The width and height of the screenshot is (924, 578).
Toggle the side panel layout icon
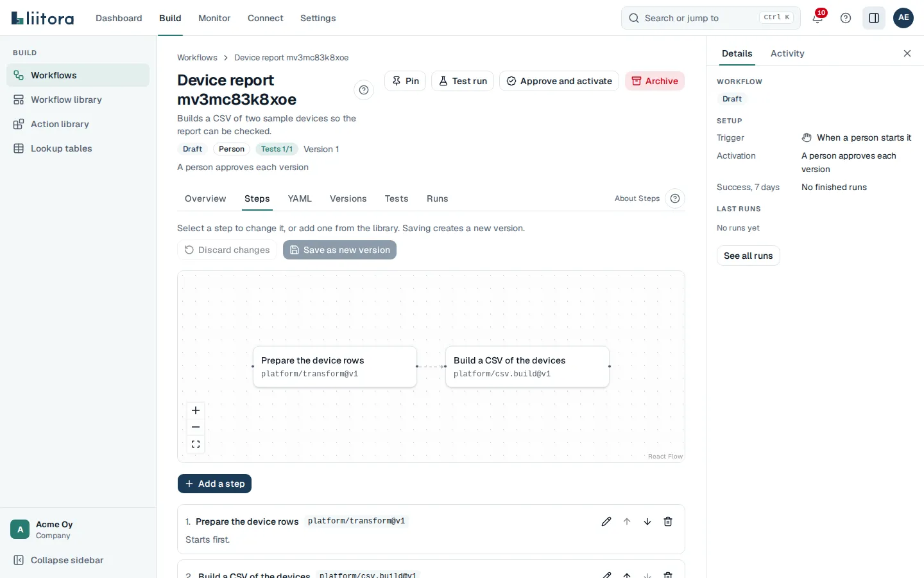(874, 18)
